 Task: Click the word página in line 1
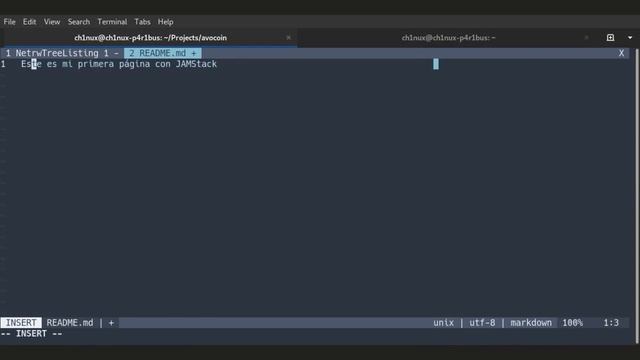[134, 64]
